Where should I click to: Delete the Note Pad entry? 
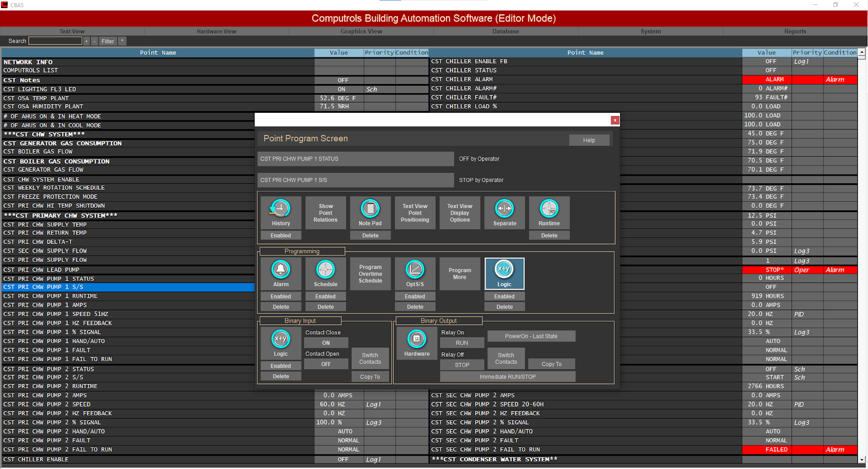[x=370, y=235]
